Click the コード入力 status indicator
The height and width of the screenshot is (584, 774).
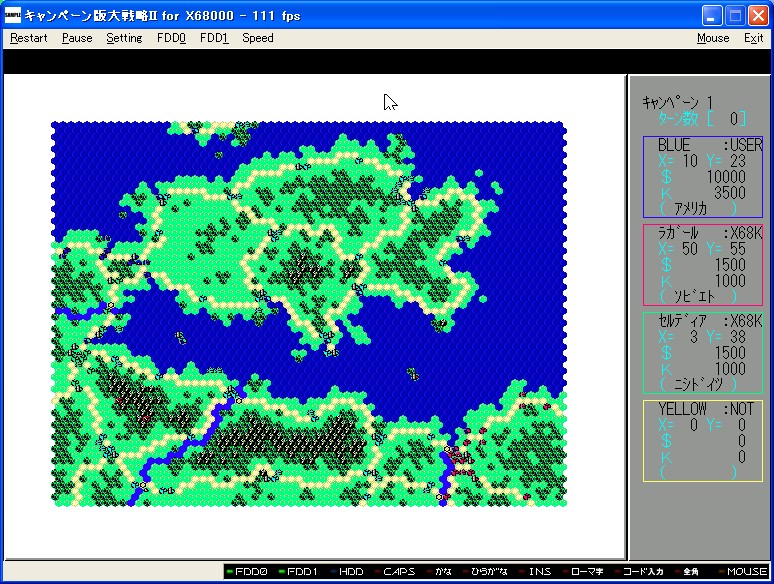click(x=640, y=571)
